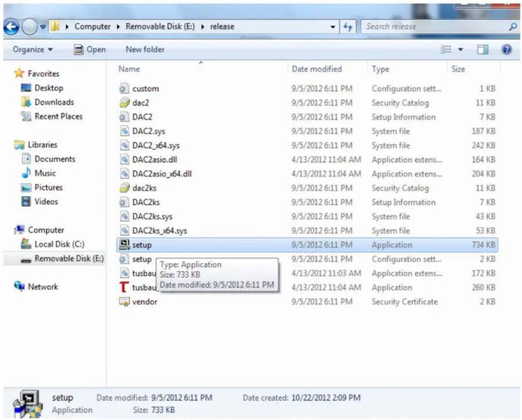Expand the view options dropdown arrow

pos(461,50)
